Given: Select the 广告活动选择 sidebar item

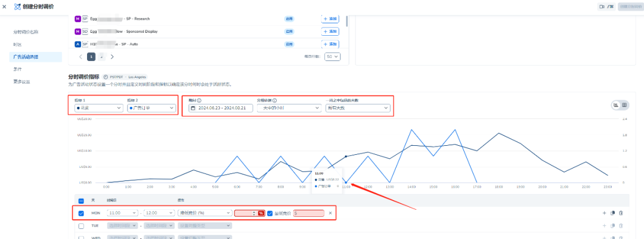Looking at the screenshot, I should click(35, 57).
